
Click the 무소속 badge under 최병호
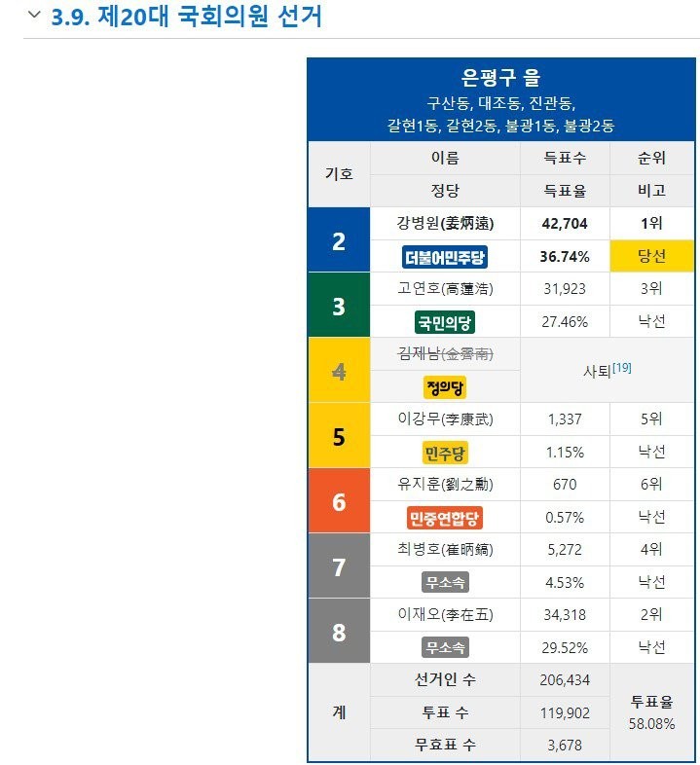[x=445, y=583]
